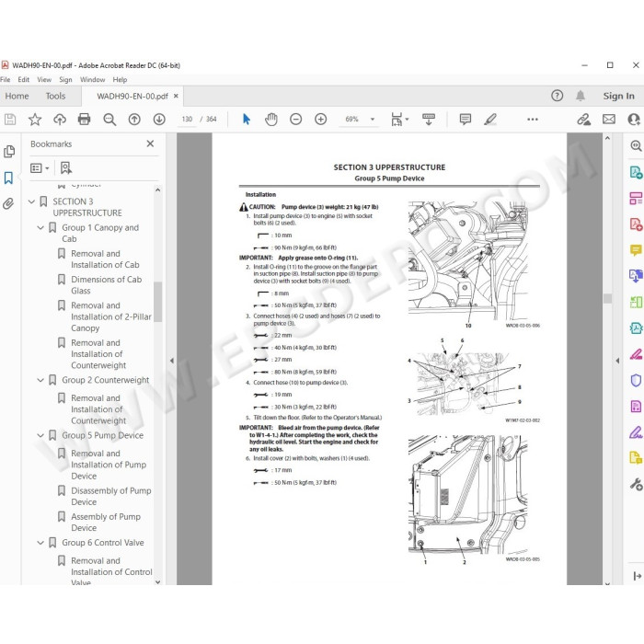The image size is (644, 644).
Task: Activate the Hand pan tool
Action: coord(271,120)
